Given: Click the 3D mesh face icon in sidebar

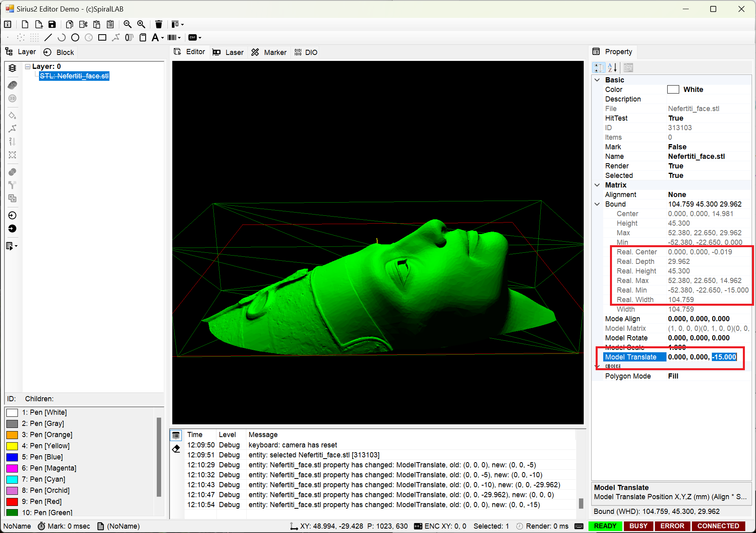Looking at the screenshot, I should (x=12, y=85).
